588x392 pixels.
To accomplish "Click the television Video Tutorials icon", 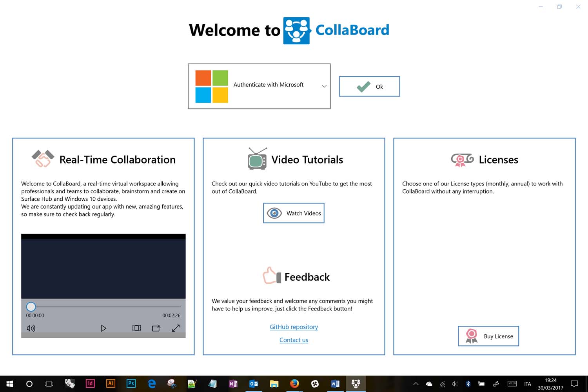I will [258, 158].
